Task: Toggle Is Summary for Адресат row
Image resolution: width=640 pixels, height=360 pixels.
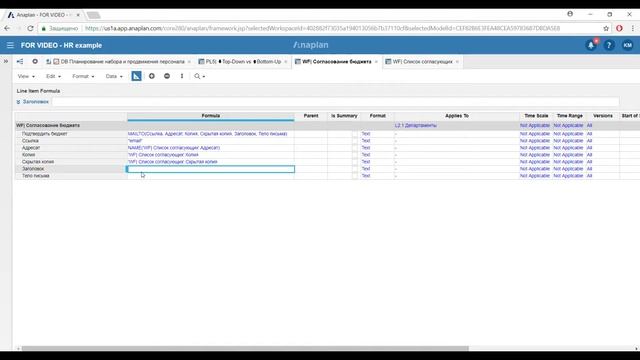Action: point(355,148)
